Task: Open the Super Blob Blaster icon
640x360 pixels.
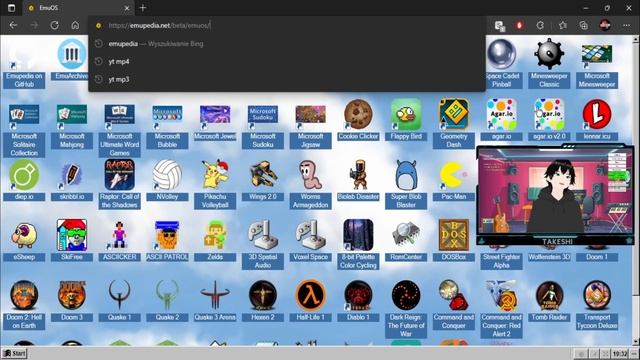Action: pyautogui.click(x=406, y=184)
